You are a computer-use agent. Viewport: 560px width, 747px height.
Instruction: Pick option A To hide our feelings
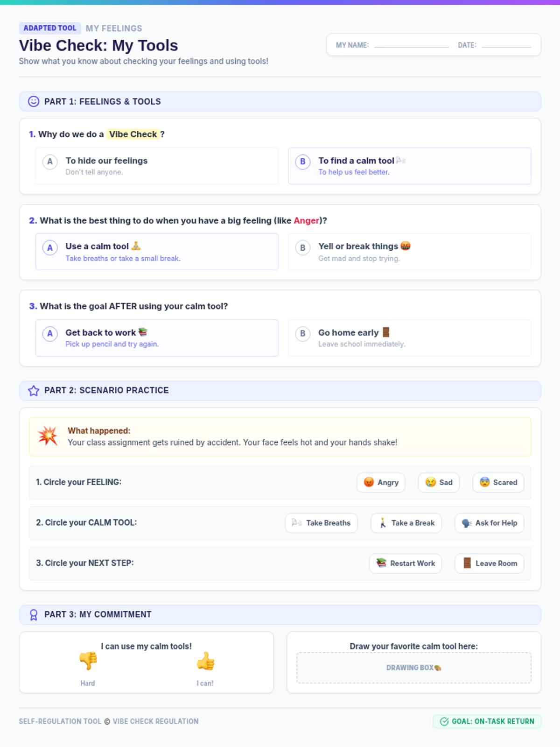click(x=157, y=166)
